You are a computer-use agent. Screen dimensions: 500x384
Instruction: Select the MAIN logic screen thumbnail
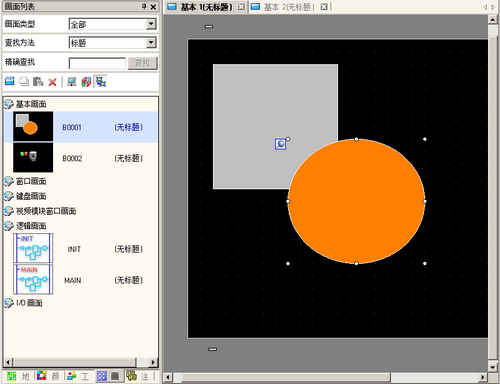(x=33, y=279)
